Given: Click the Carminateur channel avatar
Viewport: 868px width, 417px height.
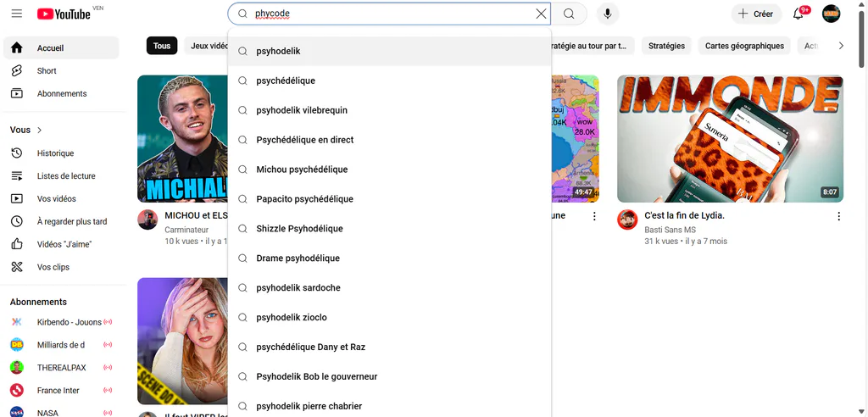Looking at the screenshot, I should [147, 220].
